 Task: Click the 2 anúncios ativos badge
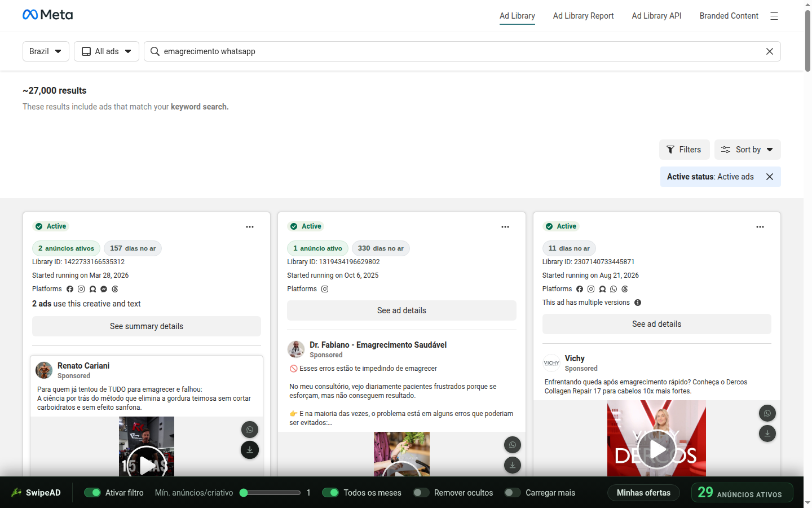(x=66, y=248)
